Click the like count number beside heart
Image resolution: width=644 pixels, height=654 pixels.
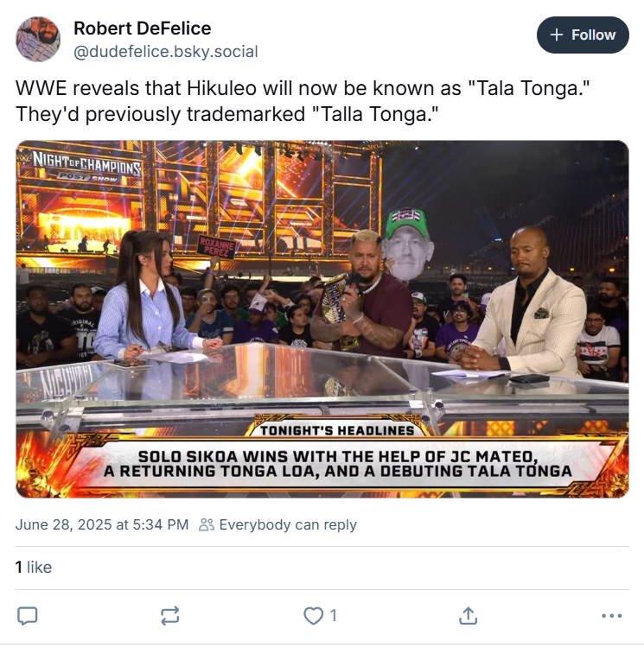[333, 616]
